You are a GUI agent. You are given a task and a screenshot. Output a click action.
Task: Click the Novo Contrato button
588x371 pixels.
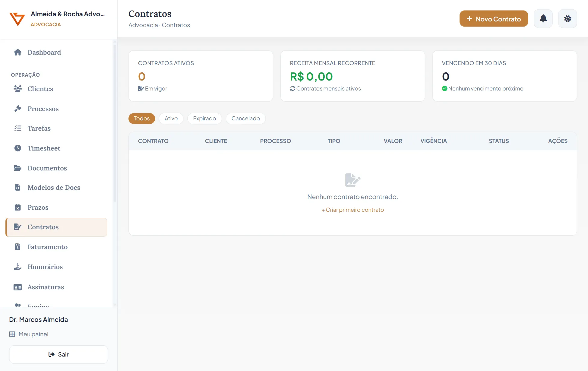coord(494,19)
